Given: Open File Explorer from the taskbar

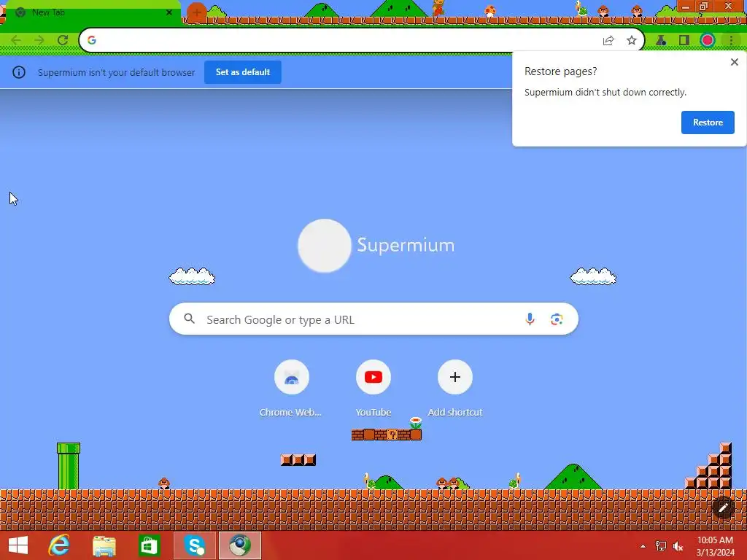Looking at the screenshot, I should pyautogui.click(x=104, y=546).
